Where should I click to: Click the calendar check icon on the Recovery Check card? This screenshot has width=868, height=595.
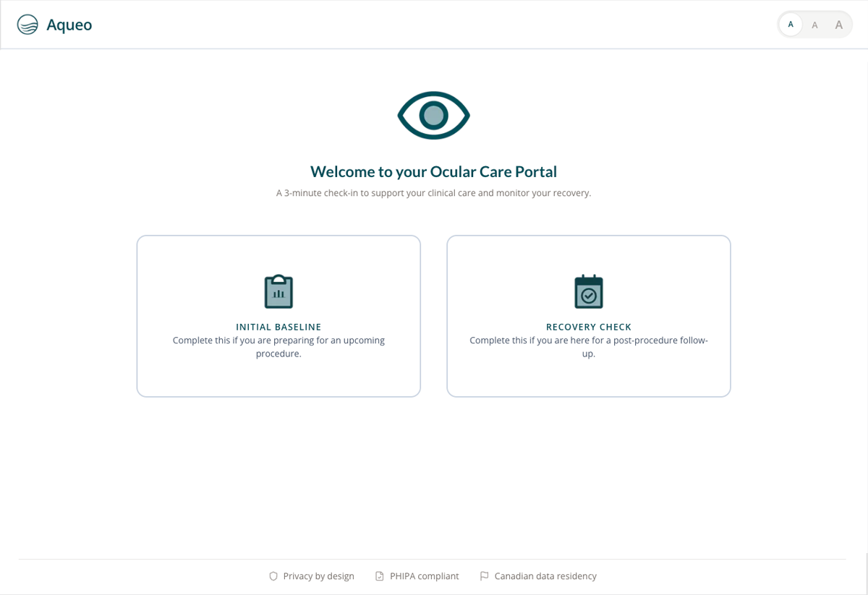coord(588,291)
